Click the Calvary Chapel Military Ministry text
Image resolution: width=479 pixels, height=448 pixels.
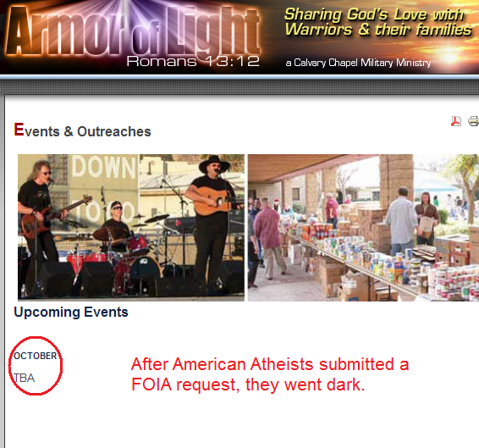click(x=358, y=63)
